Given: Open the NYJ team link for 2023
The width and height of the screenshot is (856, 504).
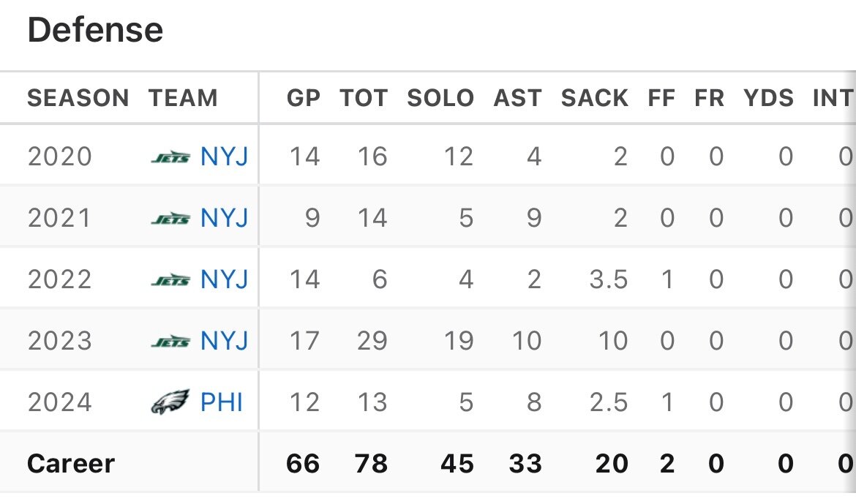Looking at the screenshot, I should coord(224,342).
